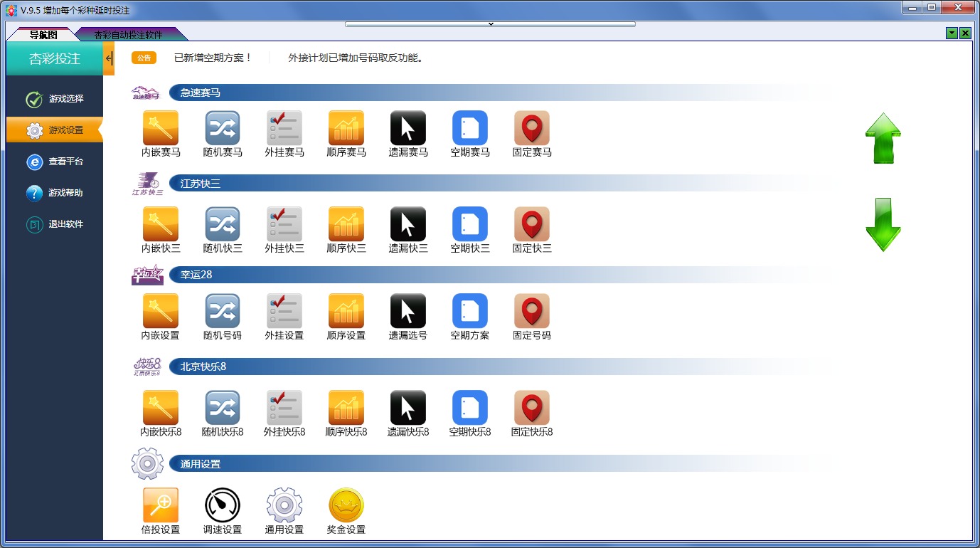Open 外挂设置 checklist icon under 幸运28
Screen dimensions: 980x548
click(x=284, y=311)
